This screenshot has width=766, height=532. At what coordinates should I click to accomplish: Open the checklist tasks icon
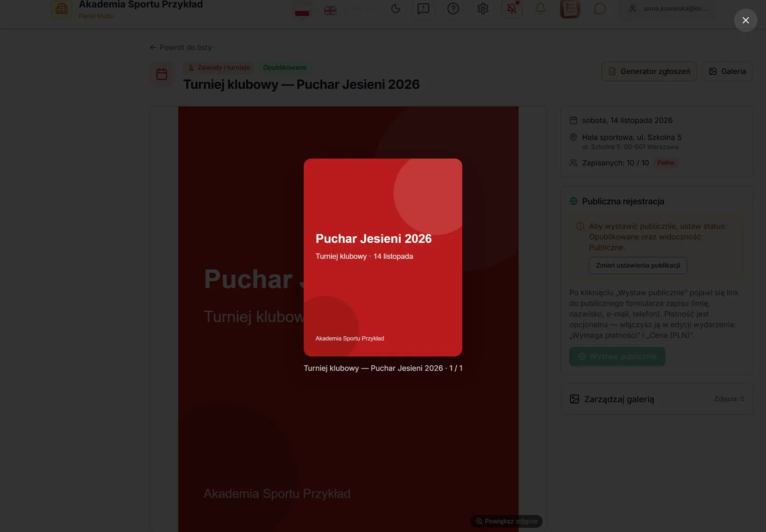(570, 8)
